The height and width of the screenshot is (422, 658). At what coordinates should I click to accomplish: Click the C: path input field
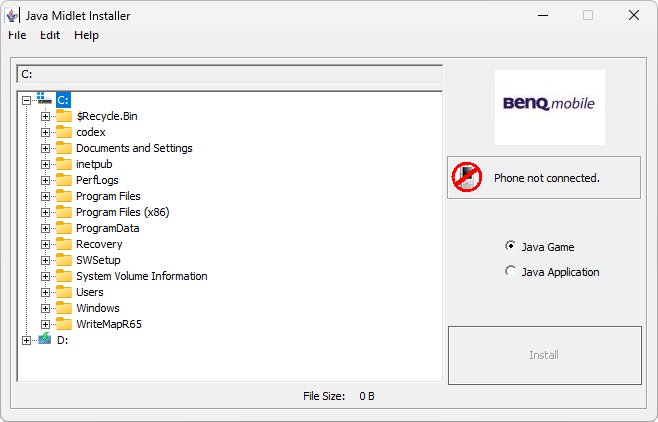(x=230, y=74)
